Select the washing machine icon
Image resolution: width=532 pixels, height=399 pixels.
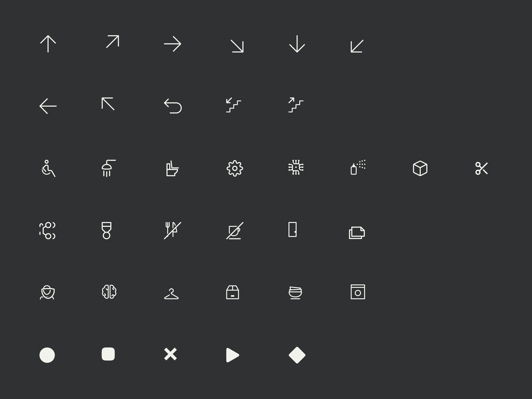pyautogui.click(x=358, y=292)
